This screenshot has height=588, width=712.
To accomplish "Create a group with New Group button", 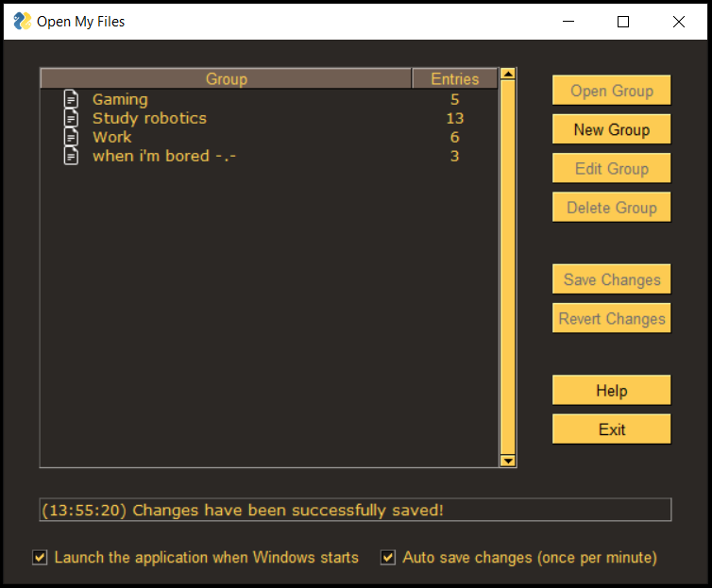I will (611, 129).
